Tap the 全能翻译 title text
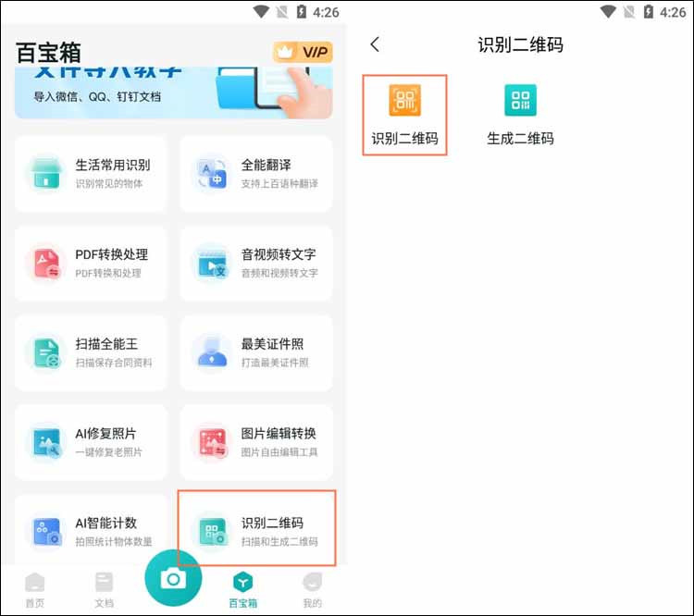The height and width of the screenshot is (616, 694). tap(266, 165)
